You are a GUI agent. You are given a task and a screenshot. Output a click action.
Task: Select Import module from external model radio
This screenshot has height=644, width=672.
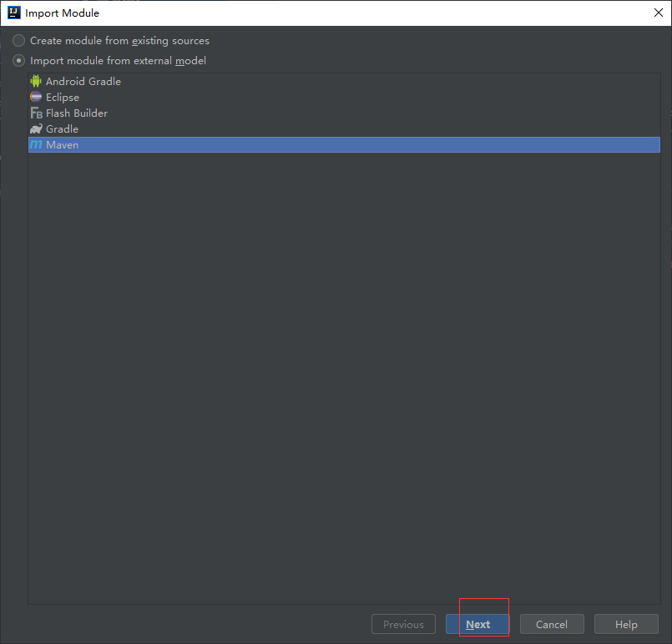click(x=18, y=61)
